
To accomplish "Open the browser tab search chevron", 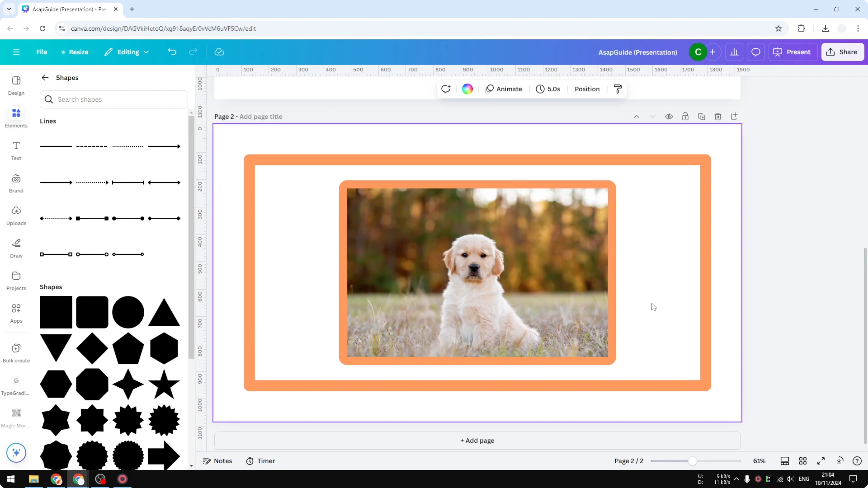I will [9, 9].
